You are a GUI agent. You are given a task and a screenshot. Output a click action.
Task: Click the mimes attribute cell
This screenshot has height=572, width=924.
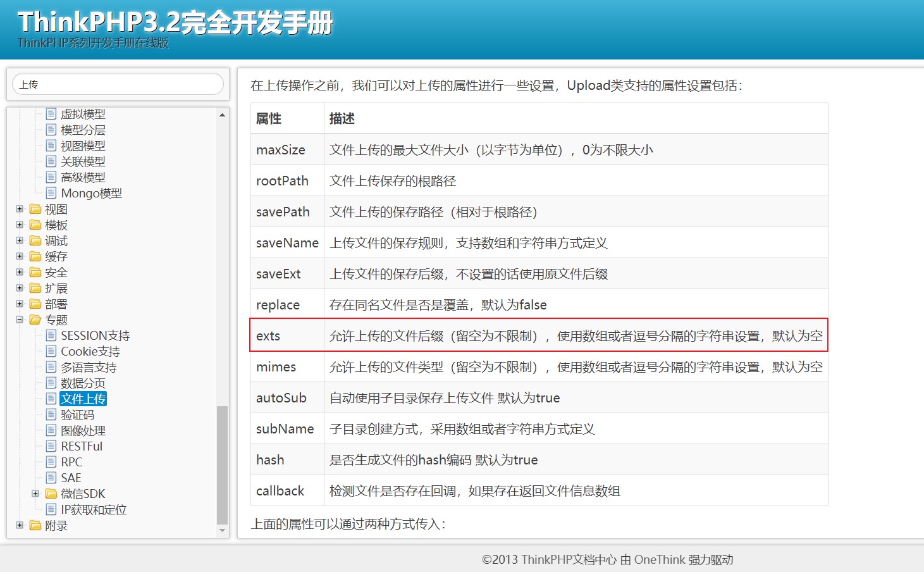[x=288, y=366]
